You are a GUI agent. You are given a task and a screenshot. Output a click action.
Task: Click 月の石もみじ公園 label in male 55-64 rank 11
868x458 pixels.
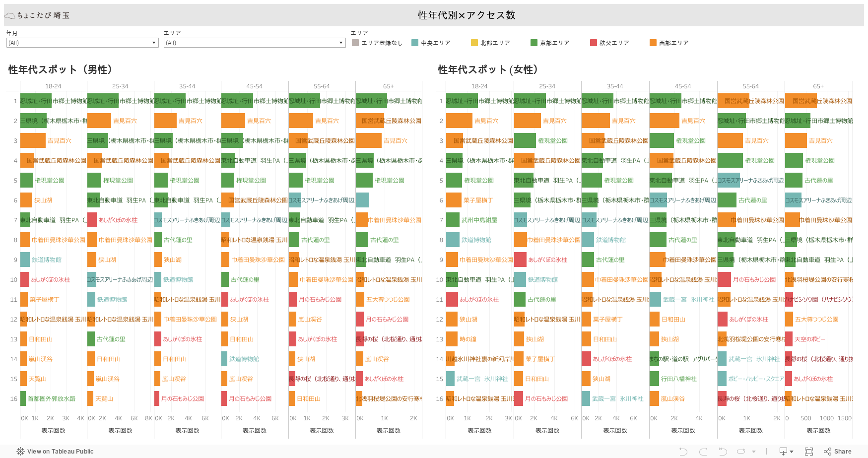[x=320, y=299]
